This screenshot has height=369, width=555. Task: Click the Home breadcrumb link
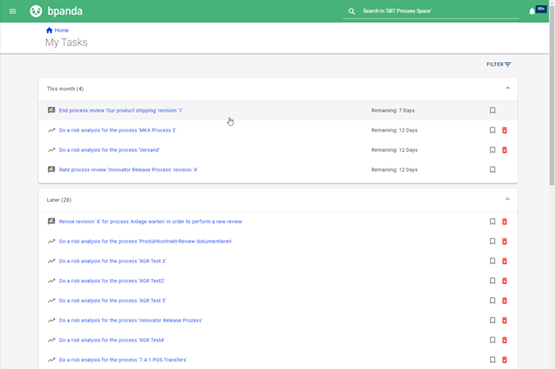(62, 30)
